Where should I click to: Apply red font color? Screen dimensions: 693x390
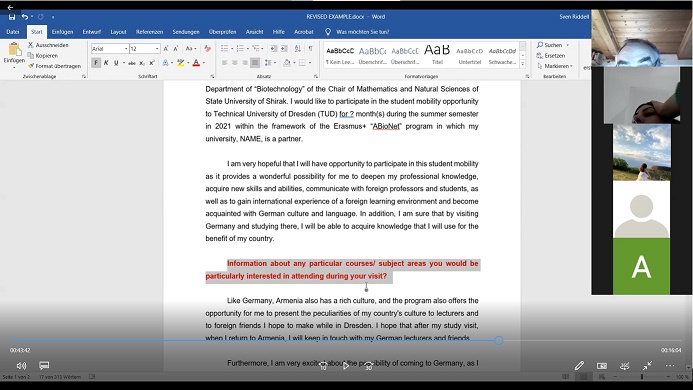pyautogui.click(x=196, y=63)
